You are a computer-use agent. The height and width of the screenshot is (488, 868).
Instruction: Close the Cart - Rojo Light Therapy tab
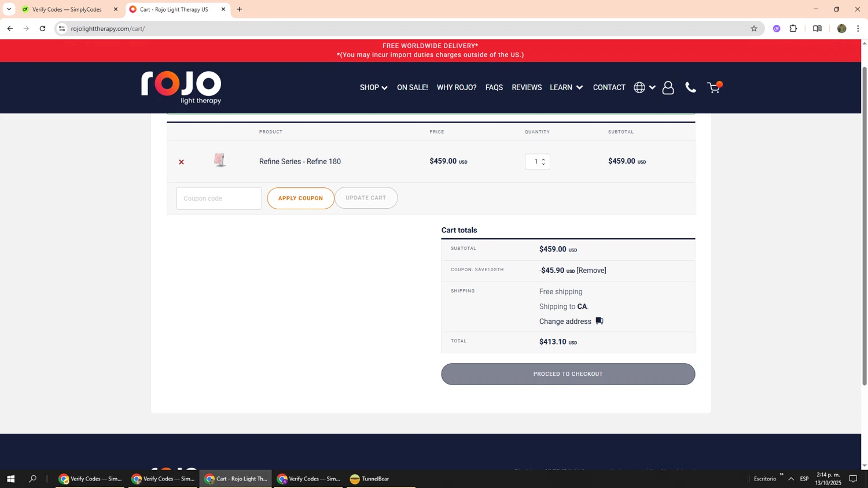point(223,9)
